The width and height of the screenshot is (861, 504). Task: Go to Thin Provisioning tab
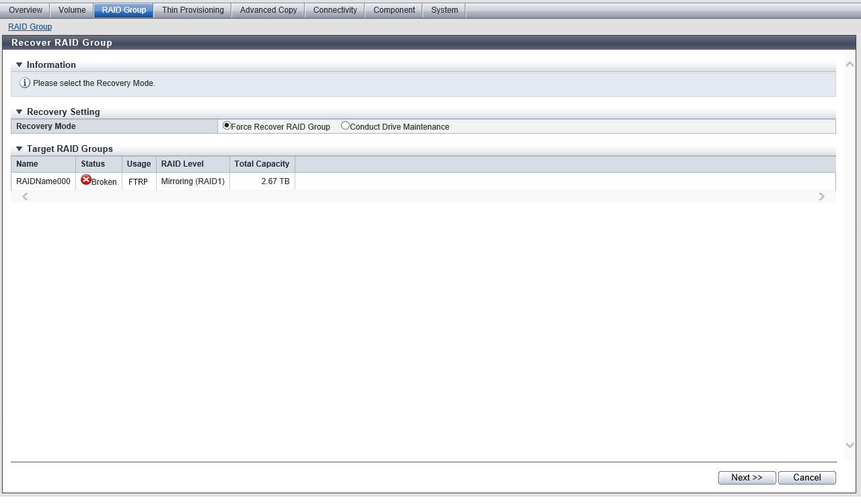click(x=192, y=10)
